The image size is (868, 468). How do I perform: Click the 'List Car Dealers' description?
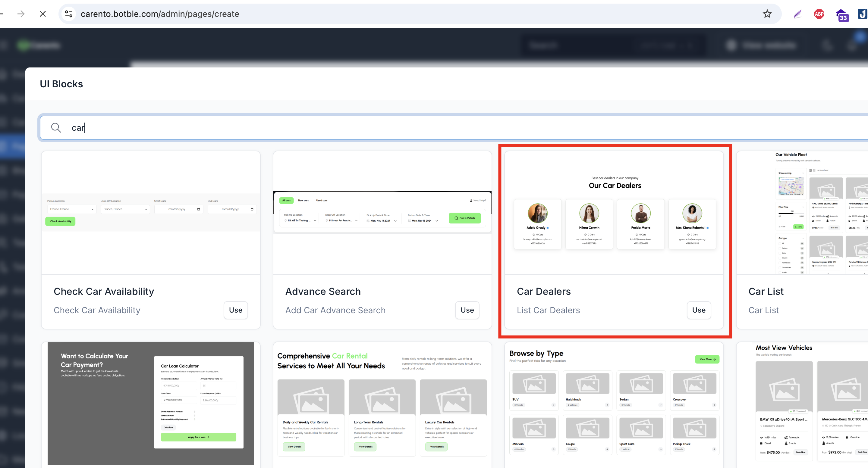coord(548,310)
